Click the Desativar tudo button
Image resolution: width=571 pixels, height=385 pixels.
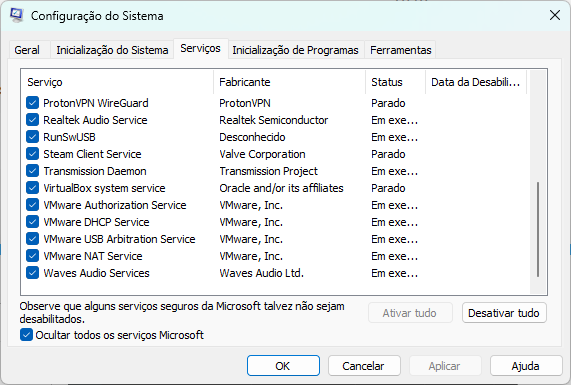click(504, 313)
